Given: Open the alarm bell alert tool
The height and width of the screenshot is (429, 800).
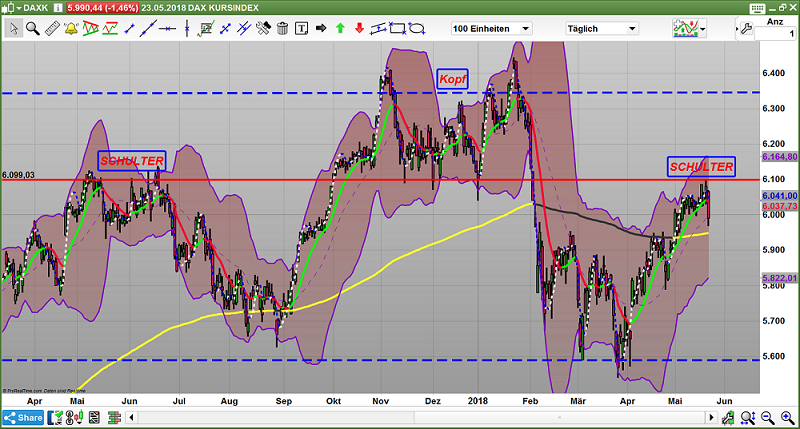Looking at the screenshot, I should pyautogui.click(x=71, y=29).
